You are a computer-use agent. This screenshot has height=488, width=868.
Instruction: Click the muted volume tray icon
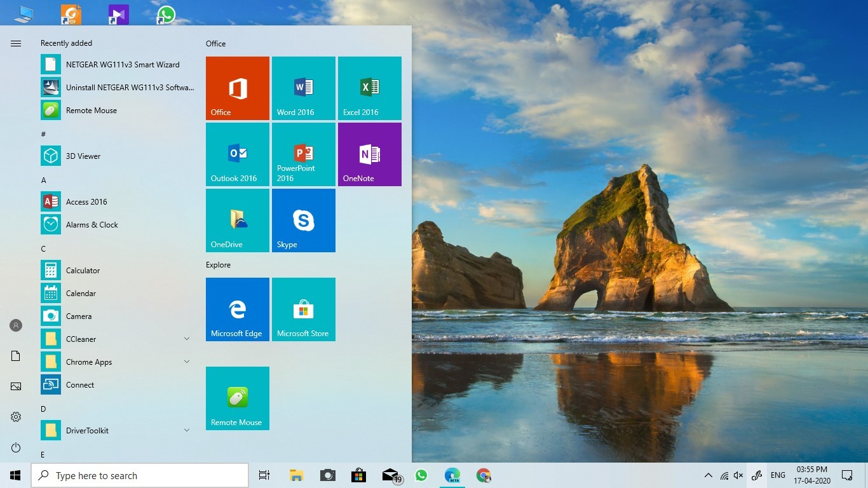pos(738,475)
